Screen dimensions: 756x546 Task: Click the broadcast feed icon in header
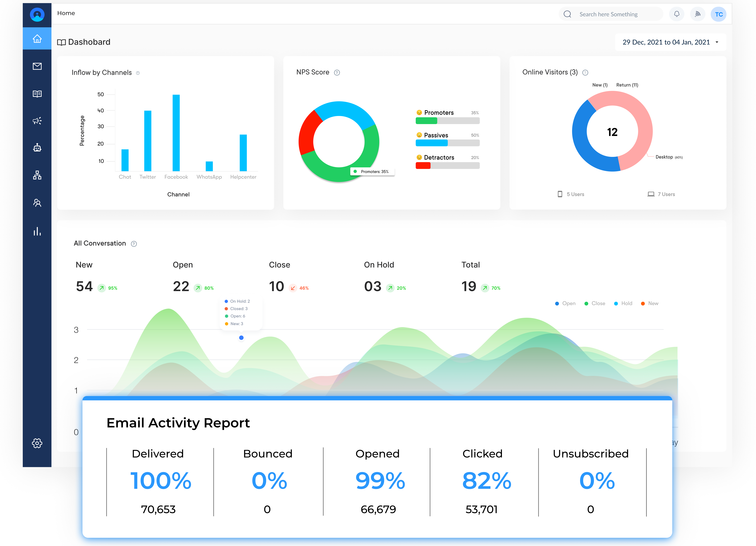(698, 14)
